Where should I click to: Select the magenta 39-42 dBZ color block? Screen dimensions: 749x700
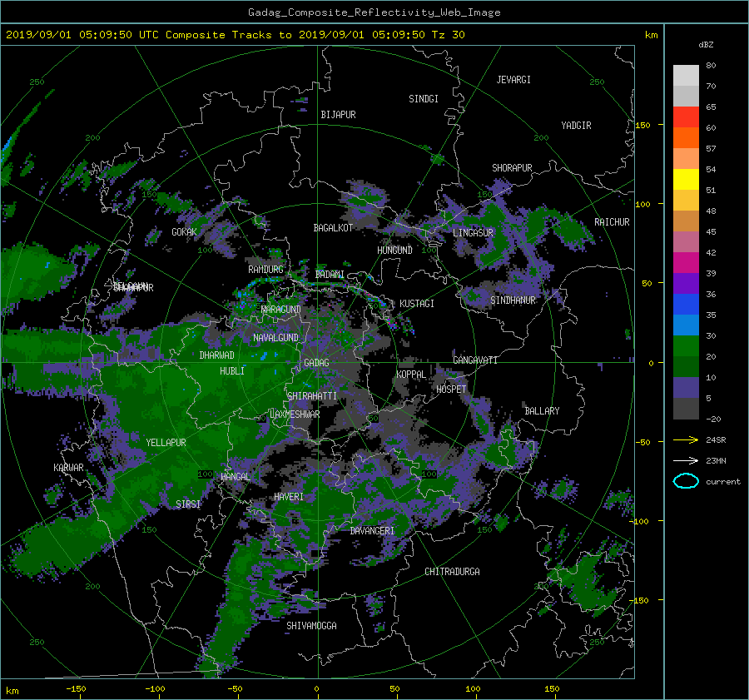point(686,263)
